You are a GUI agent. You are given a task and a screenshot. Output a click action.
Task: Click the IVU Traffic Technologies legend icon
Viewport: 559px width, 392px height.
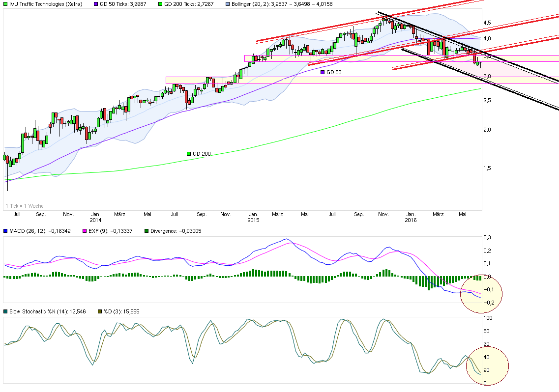tap(6, 4)
